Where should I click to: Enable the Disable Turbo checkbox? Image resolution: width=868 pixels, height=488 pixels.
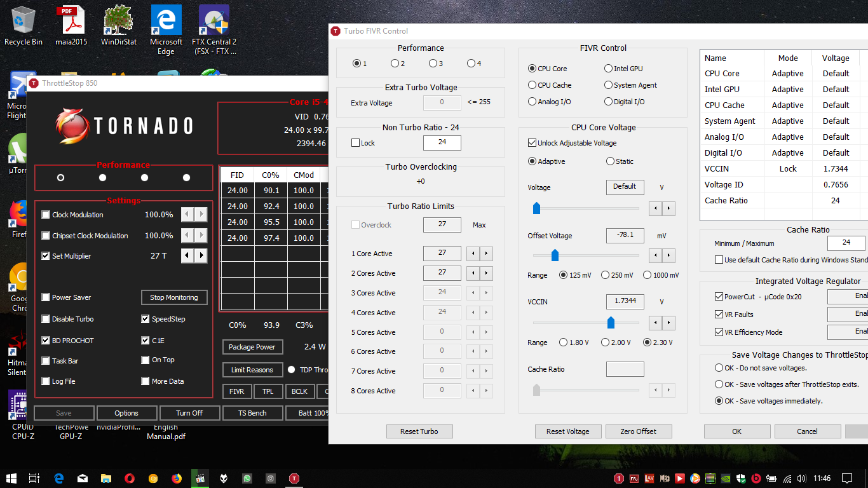[x=46, y=319]
